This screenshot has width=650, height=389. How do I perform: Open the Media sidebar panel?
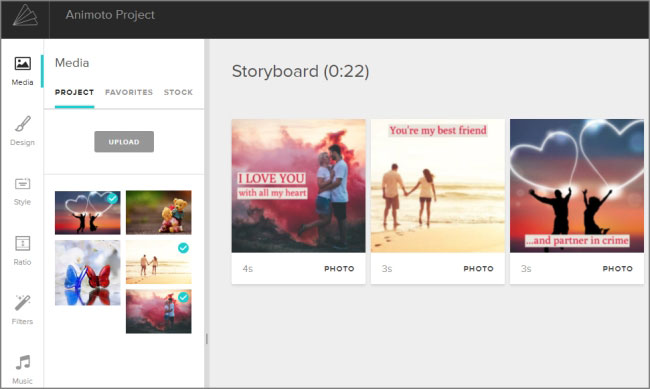coord(22,71)
